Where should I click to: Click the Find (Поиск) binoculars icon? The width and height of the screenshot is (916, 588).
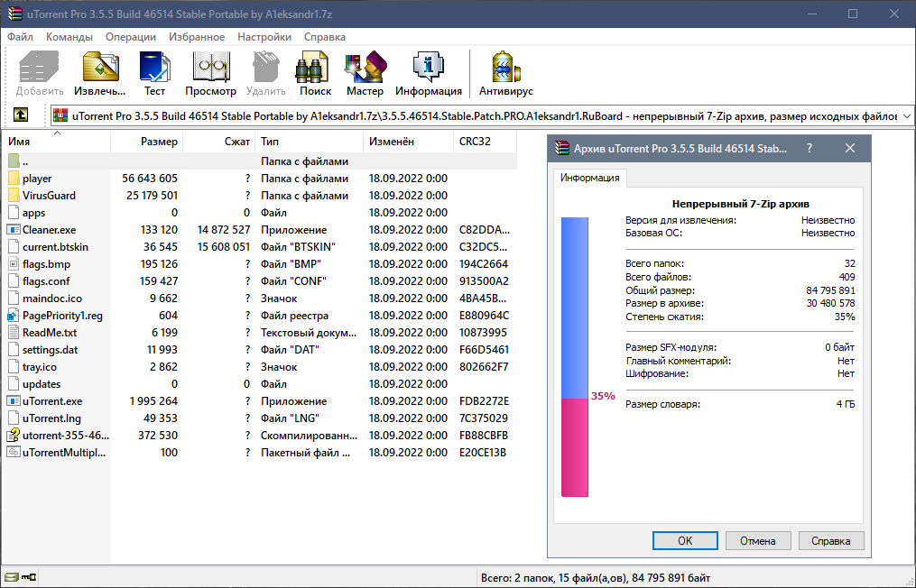pos(315,74)
